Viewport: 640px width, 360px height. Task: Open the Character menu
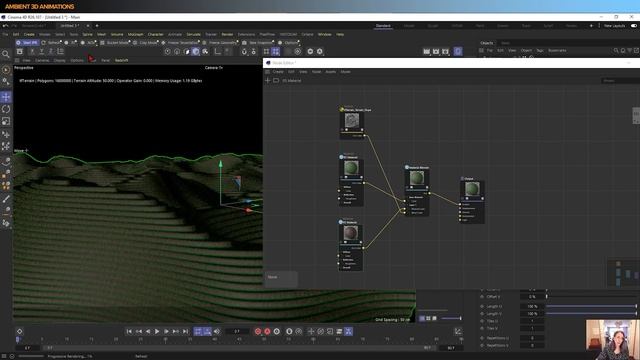[x=156, y=34]
